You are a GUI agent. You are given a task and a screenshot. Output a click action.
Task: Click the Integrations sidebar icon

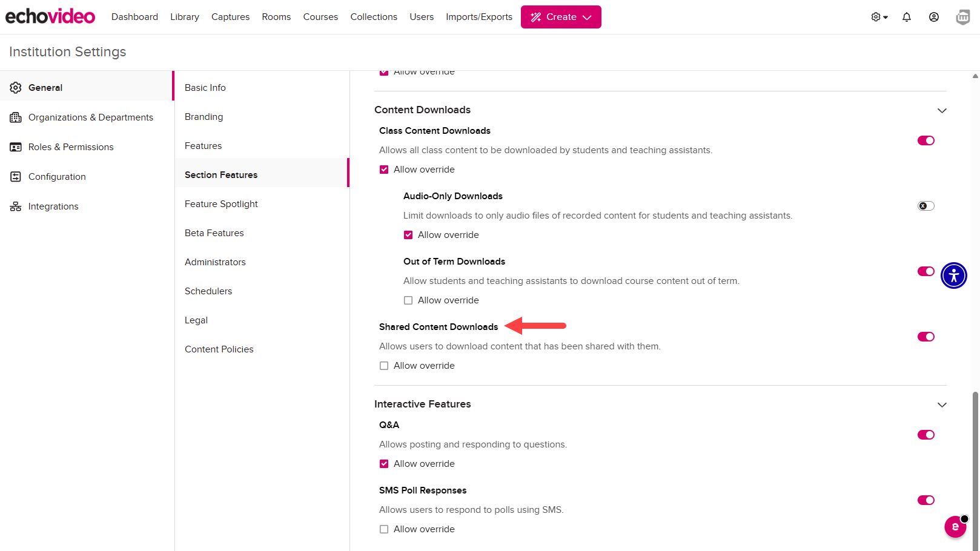pos(16,206)
